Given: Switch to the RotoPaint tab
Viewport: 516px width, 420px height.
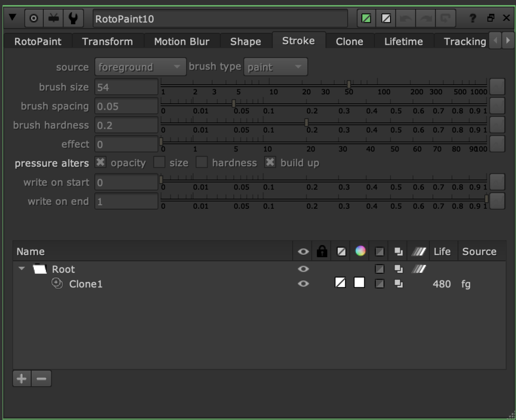Looking at the screenshot, I should [x=37, y=41].
